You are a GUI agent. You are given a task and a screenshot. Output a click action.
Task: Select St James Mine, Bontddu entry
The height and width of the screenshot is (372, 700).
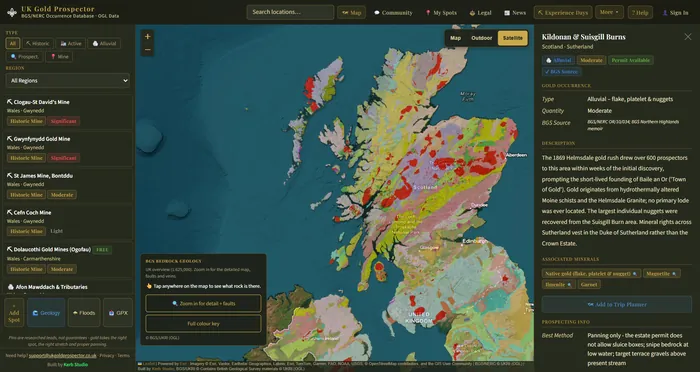[68, 185]
